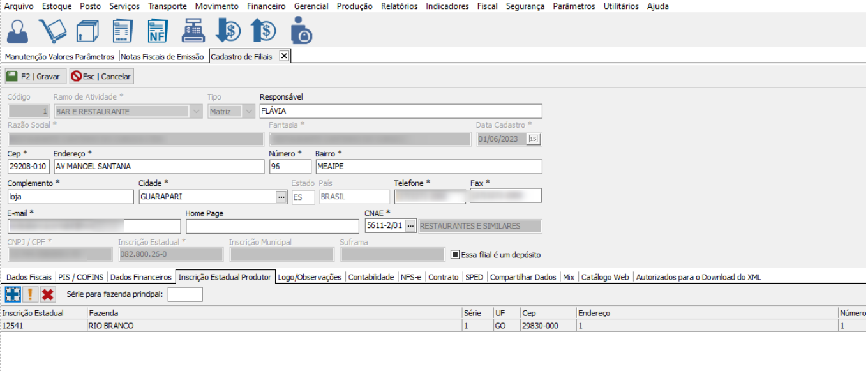Screen dimensions: 868x371
Task: Click the NF invoice toolbar icon
Action: pos(157,31)
